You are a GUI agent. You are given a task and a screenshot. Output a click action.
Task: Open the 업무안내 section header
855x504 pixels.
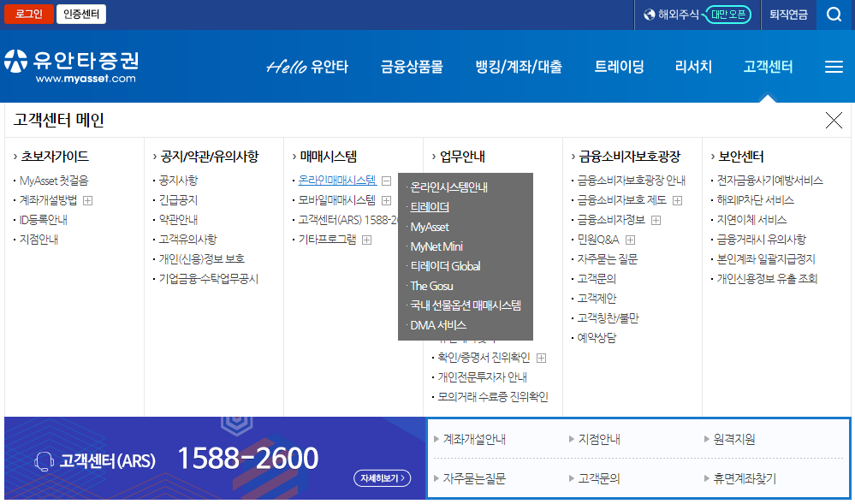(x=462, y=157)
